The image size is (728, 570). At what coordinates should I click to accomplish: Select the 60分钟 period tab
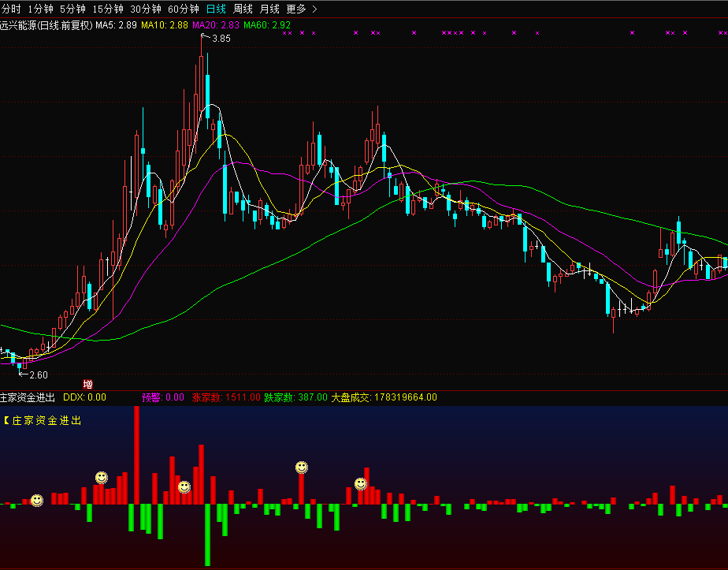point(183,9)
